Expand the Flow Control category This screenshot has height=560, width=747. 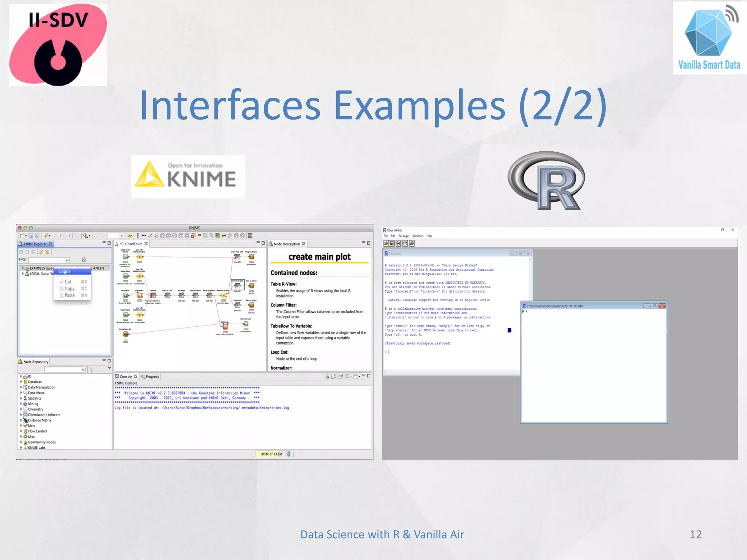(x=21, y=431)
